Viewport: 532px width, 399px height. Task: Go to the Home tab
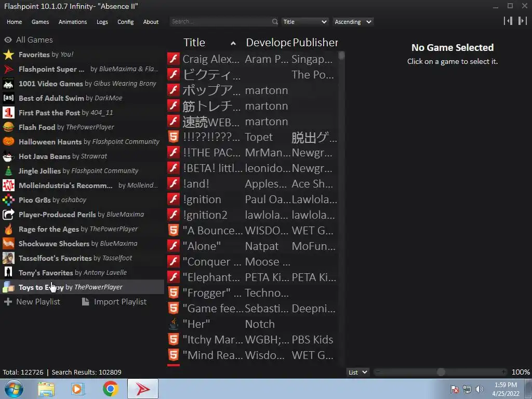coord(14,22)
